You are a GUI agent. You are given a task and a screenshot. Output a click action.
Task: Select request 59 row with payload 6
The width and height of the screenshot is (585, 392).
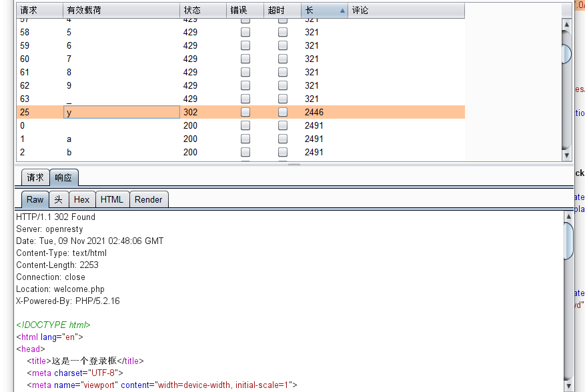point(241,45)
